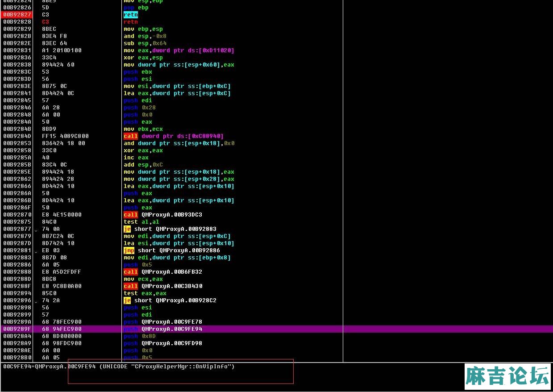Click the 'push ebx' instruction
553x392 pixels.
pos(138,72)
